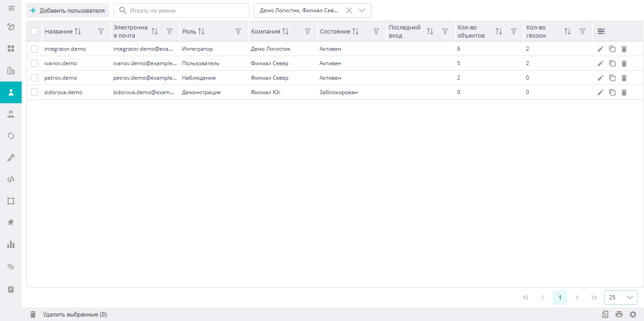Copy the petrov.demo user
644x321 pixels.
click(612, 78)
